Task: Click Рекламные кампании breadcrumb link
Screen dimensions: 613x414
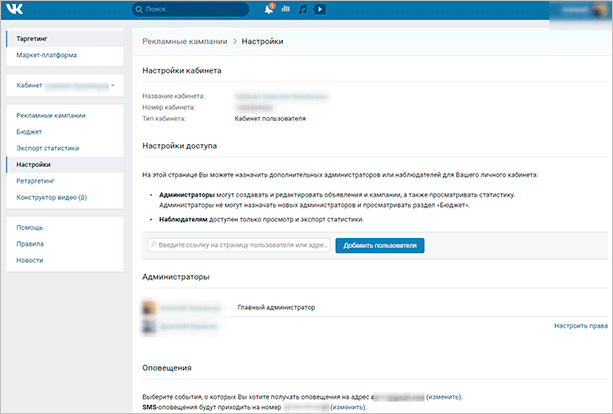Action: [185, 41]
